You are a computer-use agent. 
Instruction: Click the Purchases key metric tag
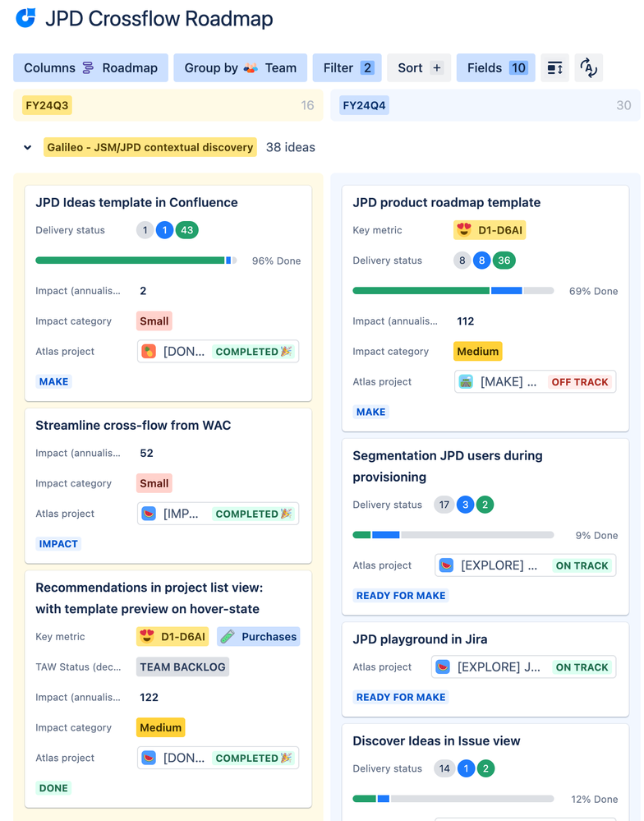coord(259,637)
